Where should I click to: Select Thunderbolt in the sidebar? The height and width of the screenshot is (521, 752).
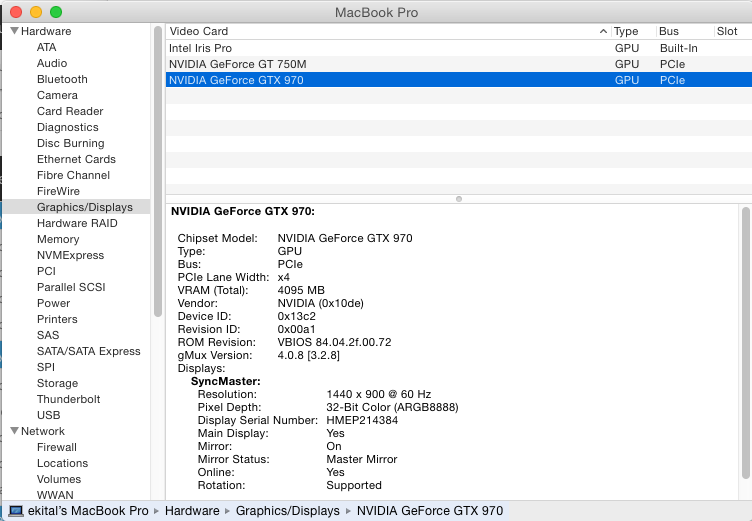69,399
